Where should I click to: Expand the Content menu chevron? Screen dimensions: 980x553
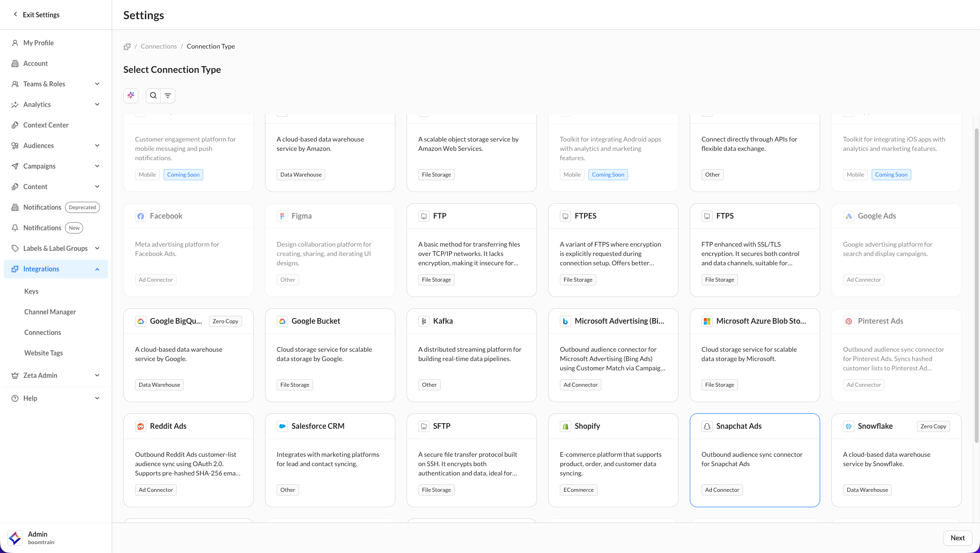97,186
